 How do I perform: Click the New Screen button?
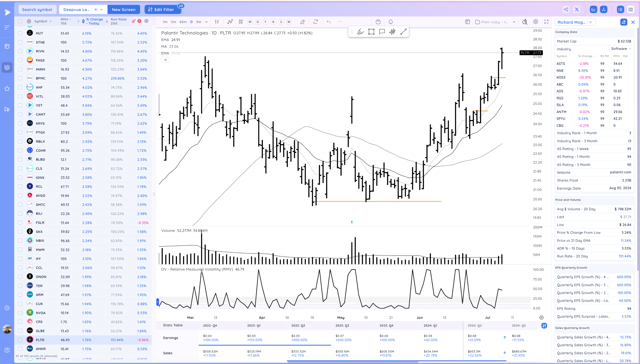(124, 9)
